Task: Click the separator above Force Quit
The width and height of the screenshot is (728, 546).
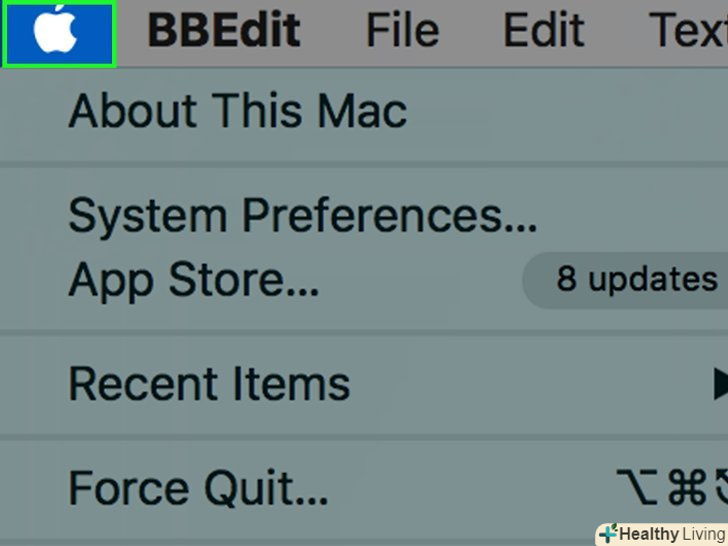Action: (364, 437)
